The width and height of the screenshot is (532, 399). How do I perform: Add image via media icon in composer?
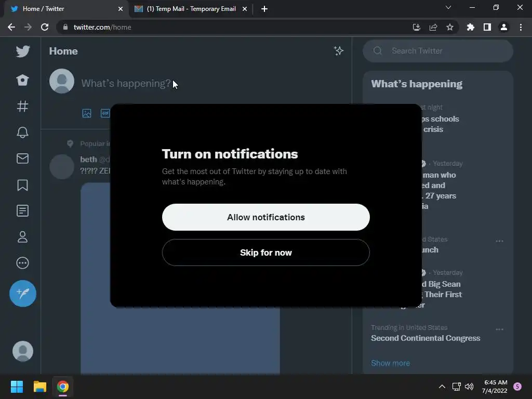(x=87, y=113)
